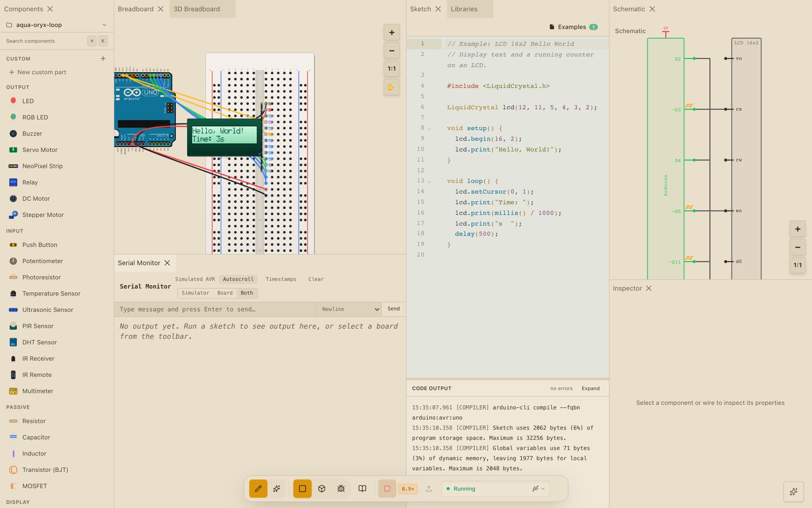
Task: Select the RGB LED component
Action: pos(57,117)
